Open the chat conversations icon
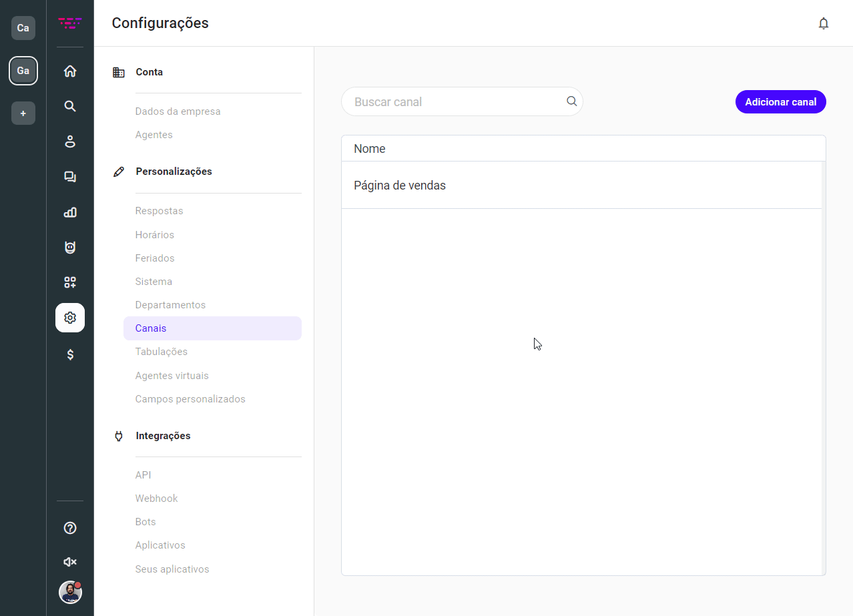The image size is (853, 616). tap(70, 177)
